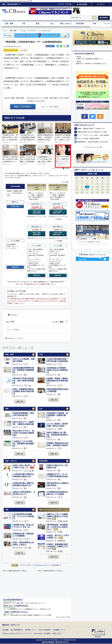Select calendar date 13
The image size is (112, 644).
87,187
